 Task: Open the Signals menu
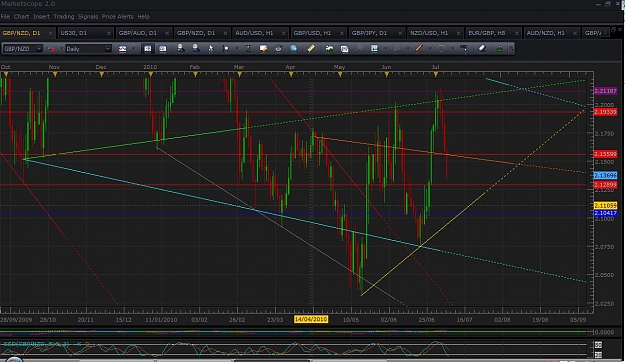pos(88,16)
